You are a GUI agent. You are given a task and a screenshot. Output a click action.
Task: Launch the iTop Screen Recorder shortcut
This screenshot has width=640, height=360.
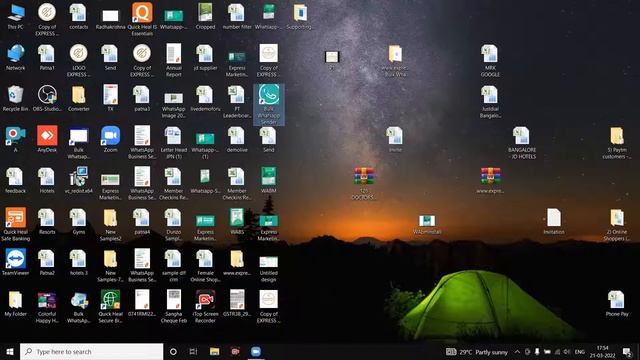[x=205, y=306]
